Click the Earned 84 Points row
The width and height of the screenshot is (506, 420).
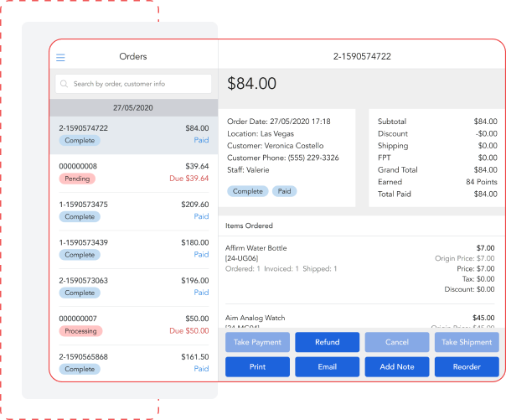click(437, 182)
